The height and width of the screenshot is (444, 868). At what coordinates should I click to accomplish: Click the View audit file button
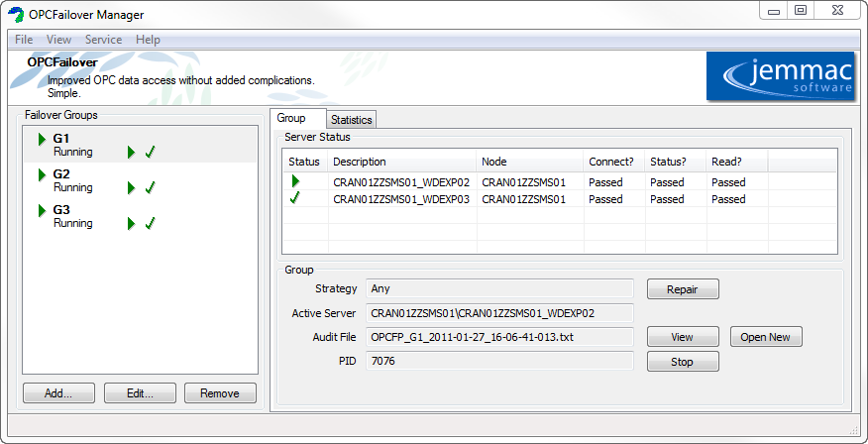pos(682,337)
